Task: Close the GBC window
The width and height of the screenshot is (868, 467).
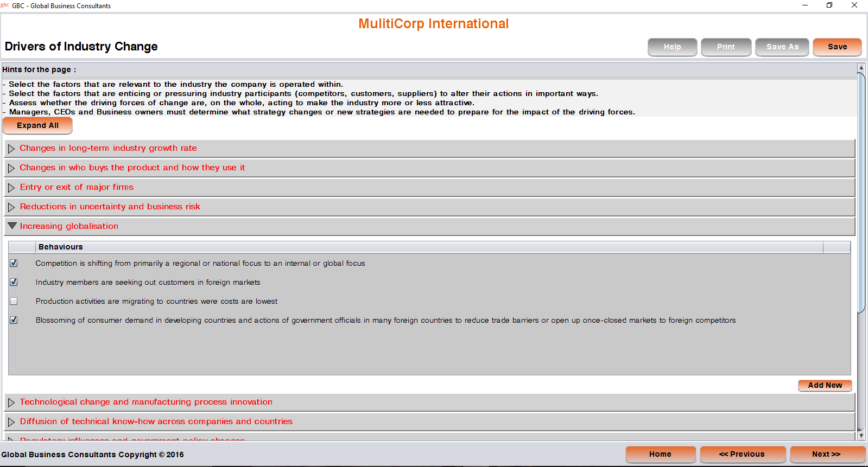Action: (854, 5)
